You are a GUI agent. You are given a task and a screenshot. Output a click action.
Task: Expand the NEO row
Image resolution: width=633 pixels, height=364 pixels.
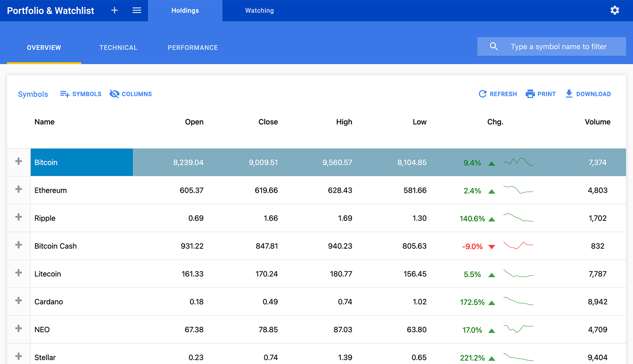(18, 328)
